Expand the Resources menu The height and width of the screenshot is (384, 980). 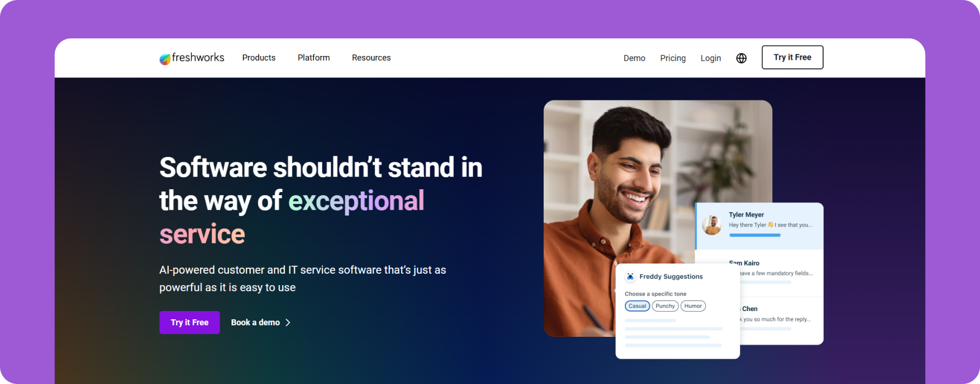pos(371,58)
